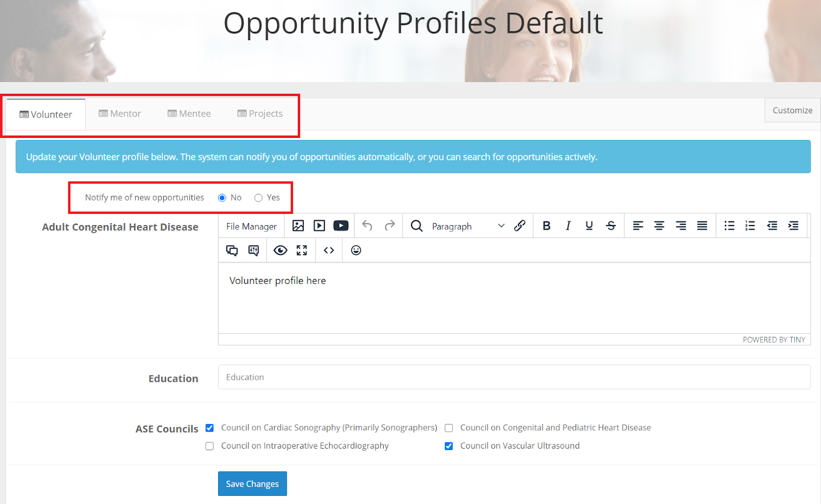This screenshot has height=504, width=821.
Task: Open File Manager in editor toolbar
Action: pos(251,226)
